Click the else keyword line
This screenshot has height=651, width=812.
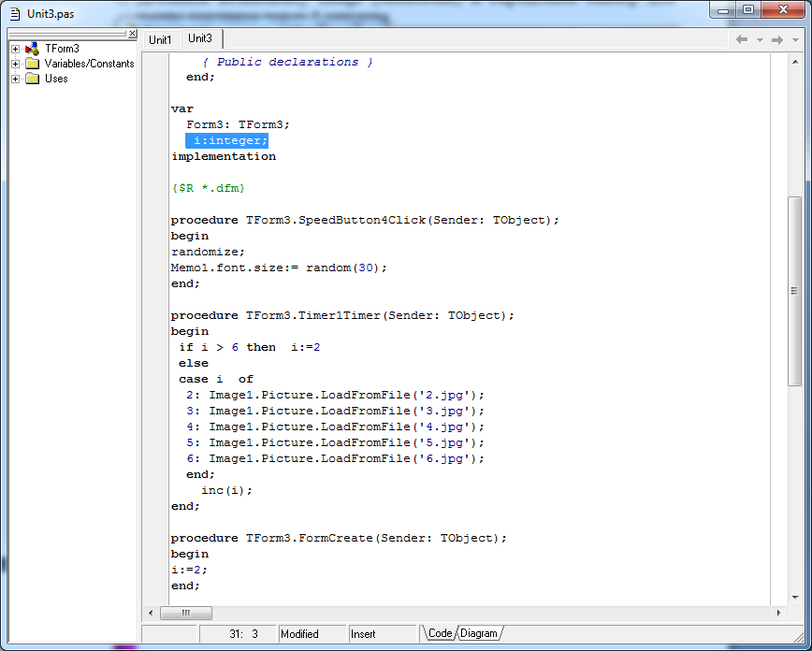194,363
